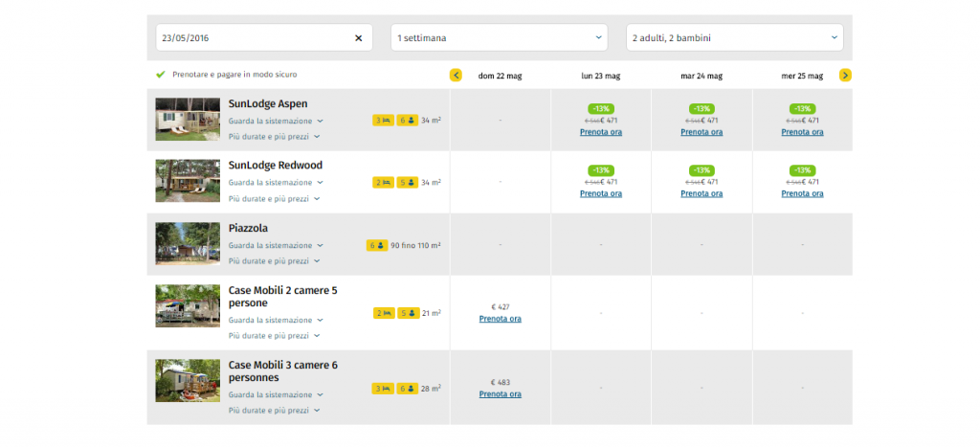Click the 23/05/2016 date input
The width and height of the screenshot is (980, 448).
pos(264,37)
